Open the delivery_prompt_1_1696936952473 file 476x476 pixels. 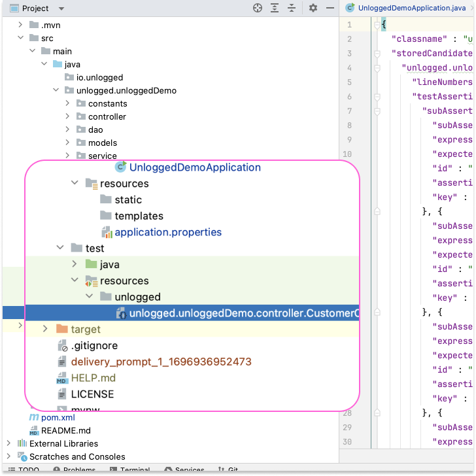click(161, 362)
